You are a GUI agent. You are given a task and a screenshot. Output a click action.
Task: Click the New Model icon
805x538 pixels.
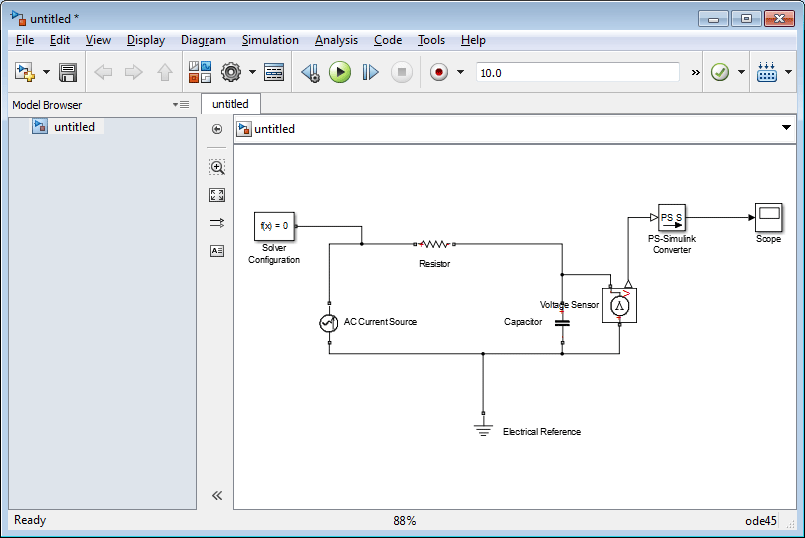click(x=25, y=72)
